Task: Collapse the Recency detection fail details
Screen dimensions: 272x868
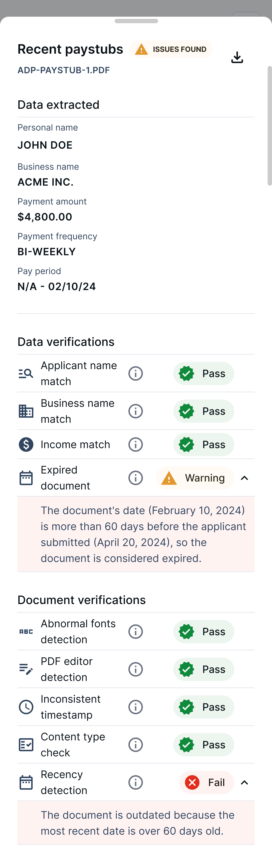Action: click(x=244, y=782)
